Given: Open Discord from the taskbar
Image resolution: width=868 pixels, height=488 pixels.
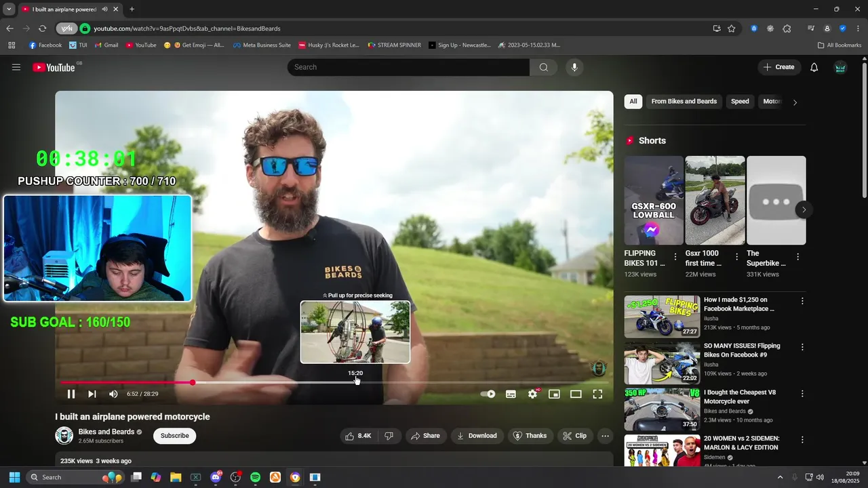Looking at the screenshot, I should (216, 477).
